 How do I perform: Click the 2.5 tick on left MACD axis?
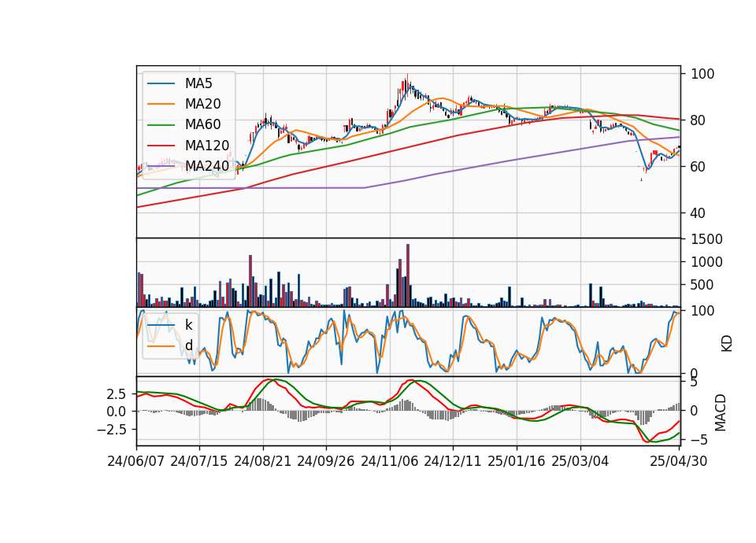[117, 394]
